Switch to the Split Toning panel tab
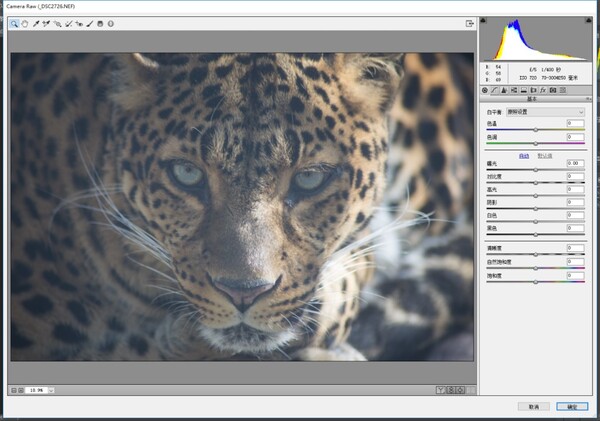The image size is (600, 421). (523, 90)
